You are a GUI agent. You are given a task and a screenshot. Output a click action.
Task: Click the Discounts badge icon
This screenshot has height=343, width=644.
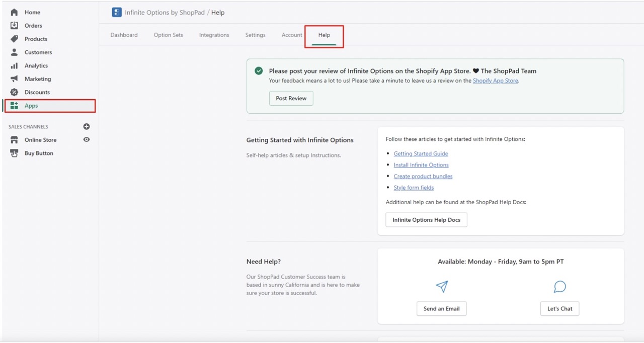tap(14, 93)
